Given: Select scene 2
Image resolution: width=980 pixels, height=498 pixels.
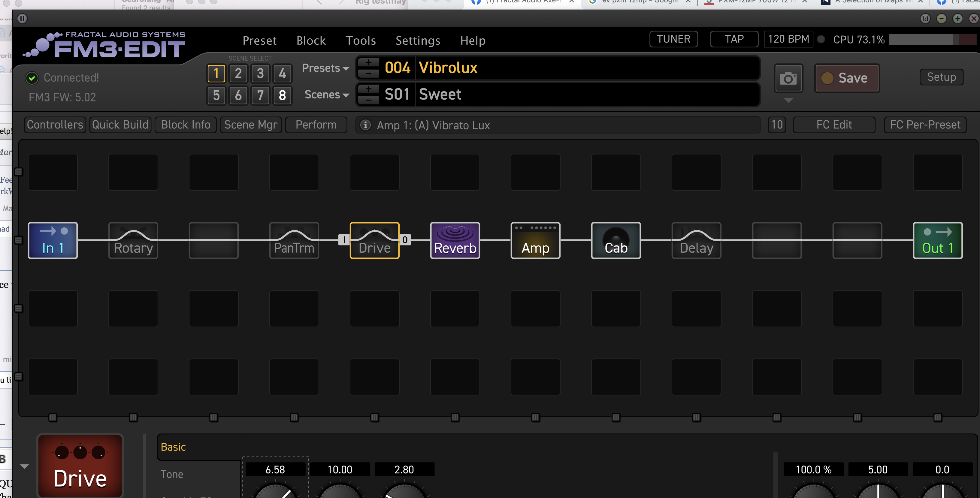Looking at the screenshot, I should coord(238,73).
